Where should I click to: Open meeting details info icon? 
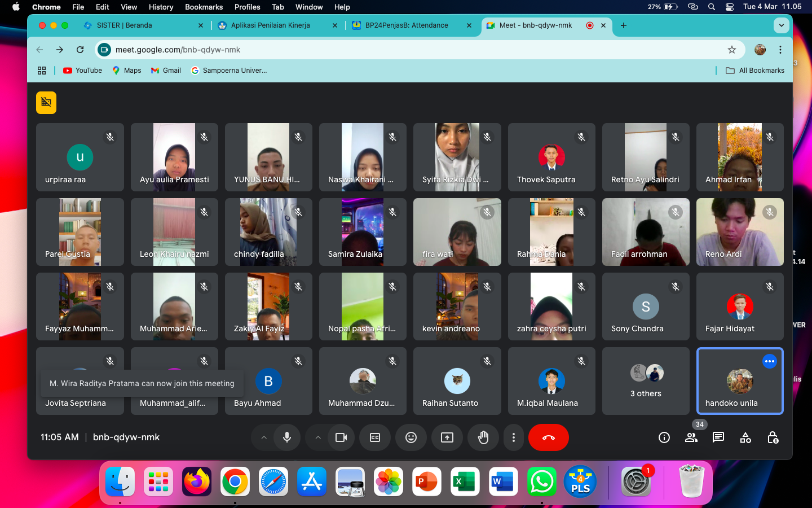[664, 437]
